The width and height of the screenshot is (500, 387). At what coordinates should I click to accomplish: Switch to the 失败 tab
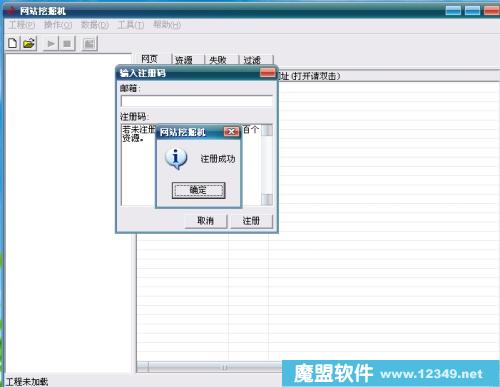point(218,60)
